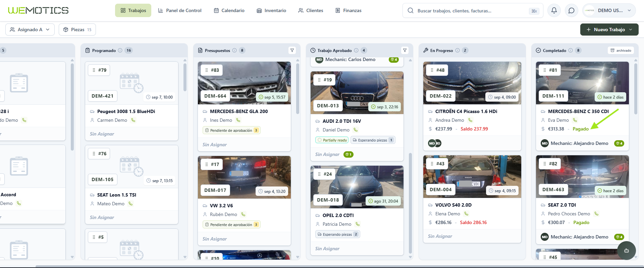Click the Piezas 15 button

[77, 30]
